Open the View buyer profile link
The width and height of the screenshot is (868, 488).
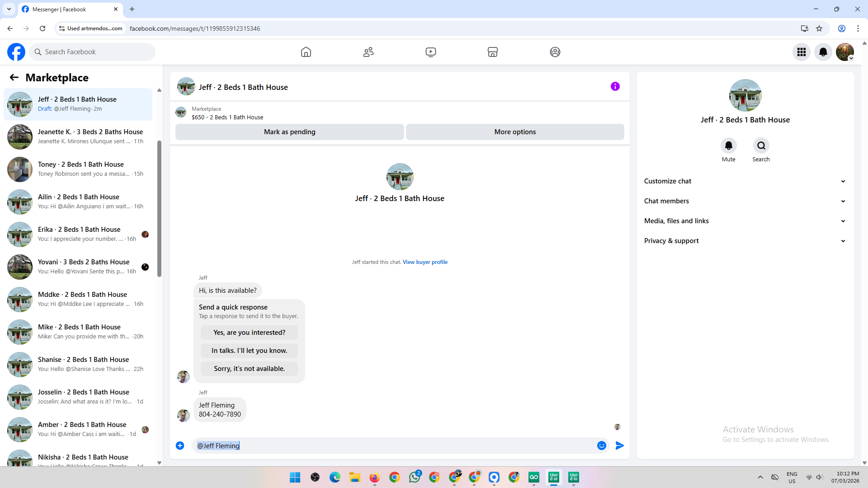pyautogui.click(x=425, y=262)
